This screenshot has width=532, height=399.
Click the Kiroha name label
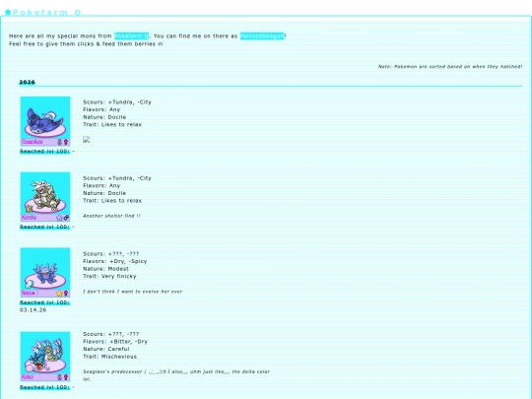click(x=29, y=218)
